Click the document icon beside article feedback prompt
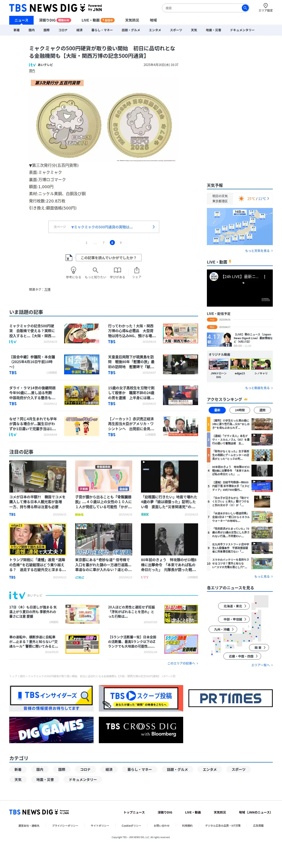The image size is (282, 868). coord(69,257)
